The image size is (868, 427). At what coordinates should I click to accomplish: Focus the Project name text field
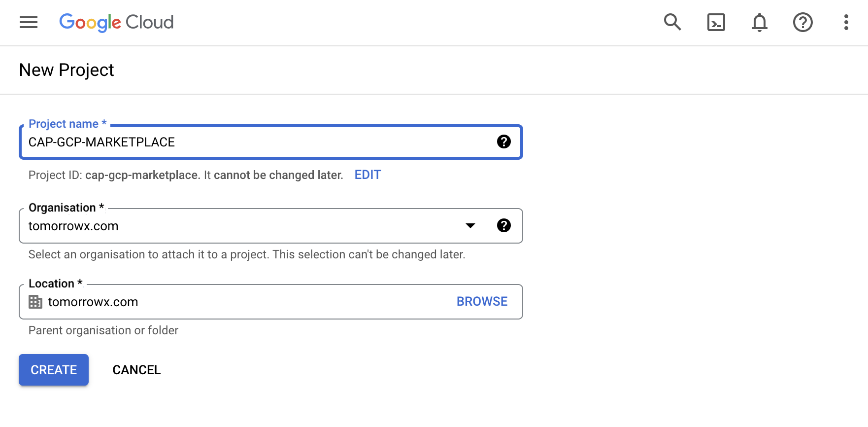click(256, 142)
